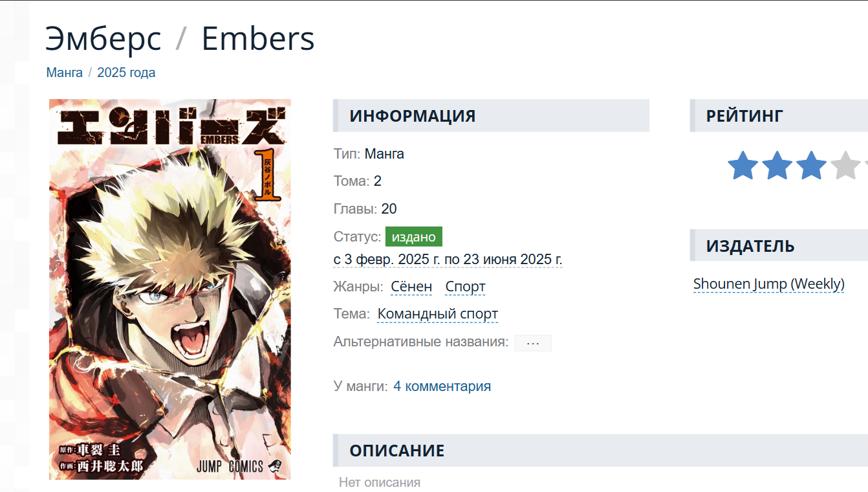The width and height of the screenshot is (868, 492).
Task: Click the ИЗДАТЕЛЬ section header
Action: [x=779, y=245]
